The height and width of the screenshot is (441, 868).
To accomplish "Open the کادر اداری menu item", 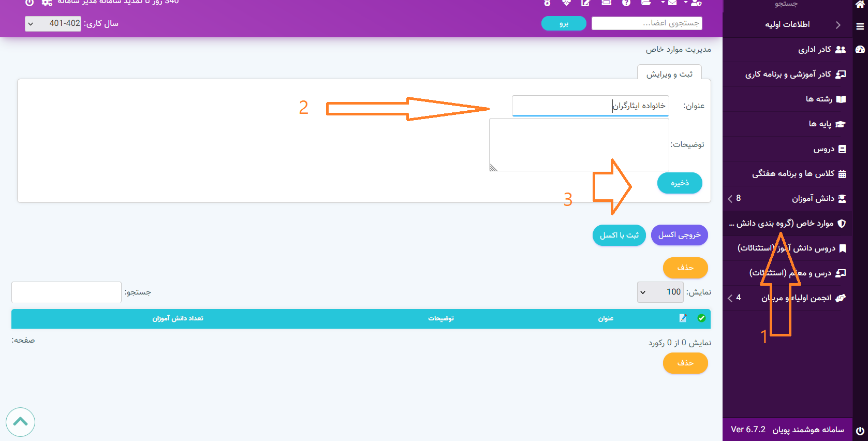I will (x=787, y=50).
